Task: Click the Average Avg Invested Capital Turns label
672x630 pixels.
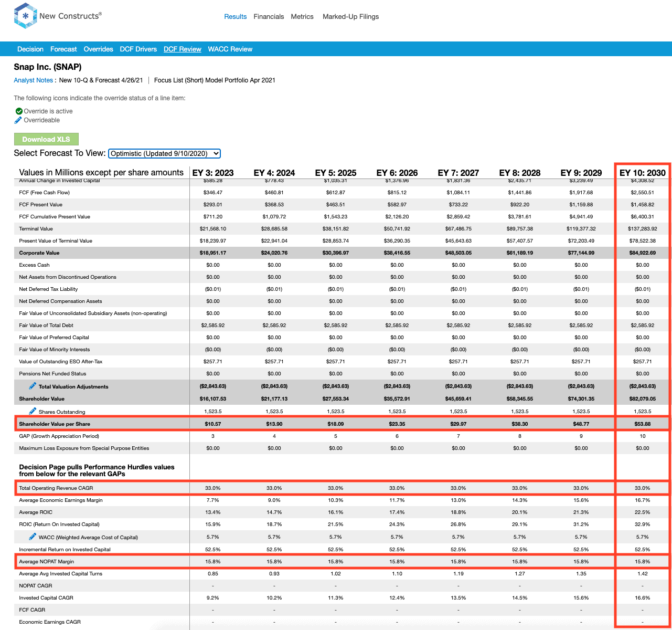Action: [x=61, y=573]
